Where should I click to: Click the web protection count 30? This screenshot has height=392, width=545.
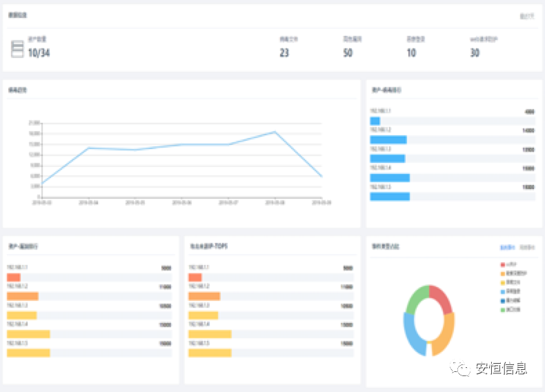(x=475, y=53)
